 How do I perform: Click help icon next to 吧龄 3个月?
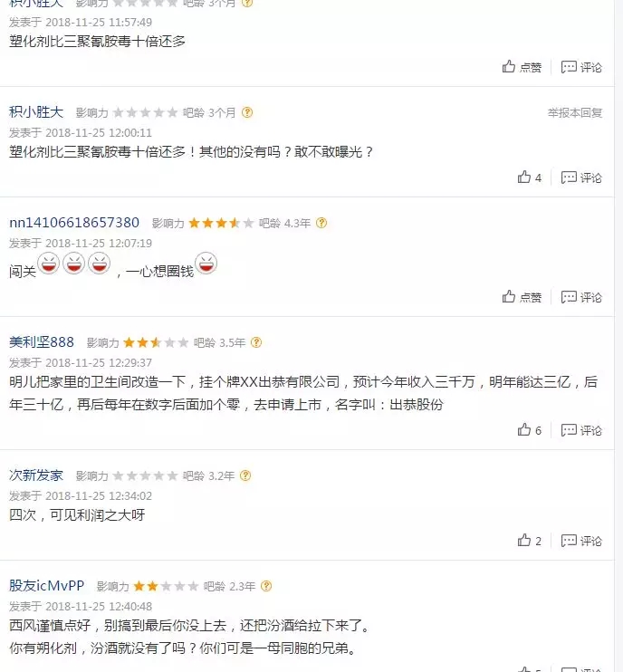click(247, 112)
